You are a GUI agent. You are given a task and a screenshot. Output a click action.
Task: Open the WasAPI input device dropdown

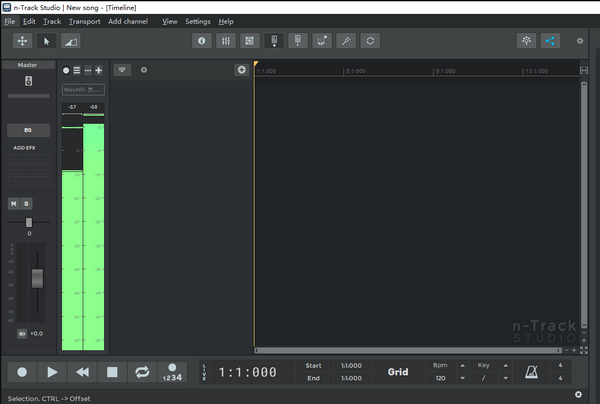pos(83,89)
